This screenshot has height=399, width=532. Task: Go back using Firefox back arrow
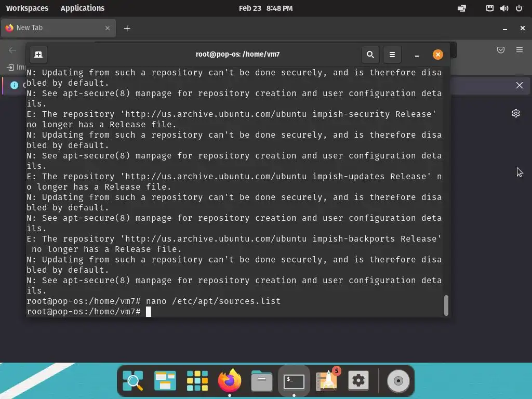pos(12,50)
